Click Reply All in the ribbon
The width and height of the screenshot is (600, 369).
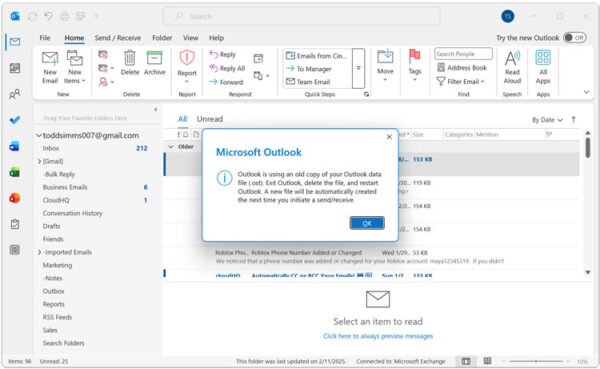(227, 68)
